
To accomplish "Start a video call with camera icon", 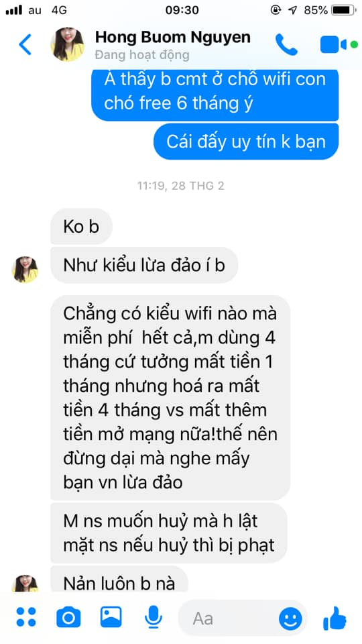I will [333, 44].
